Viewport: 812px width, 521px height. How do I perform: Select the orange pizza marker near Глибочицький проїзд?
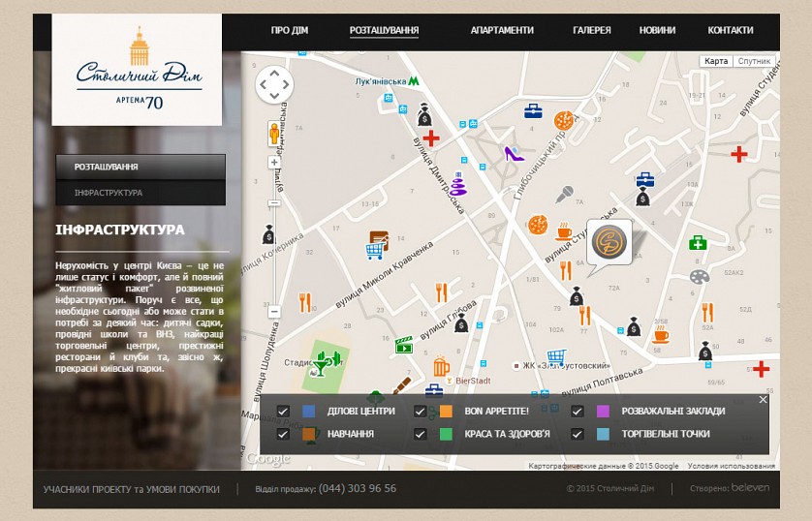563,120
